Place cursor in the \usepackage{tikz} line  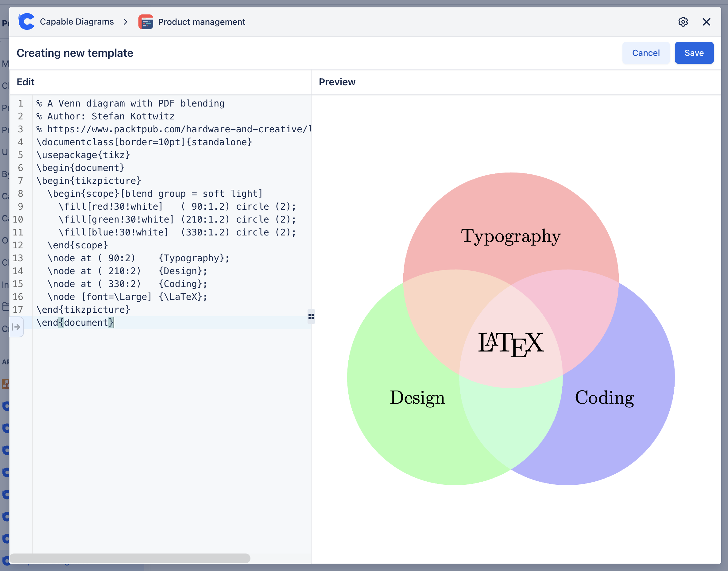point(83,155)
